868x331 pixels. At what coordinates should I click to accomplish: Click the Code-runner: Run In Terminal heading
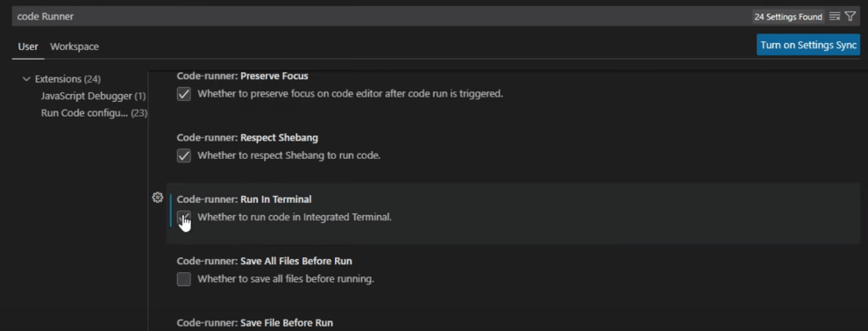point(244,199)
